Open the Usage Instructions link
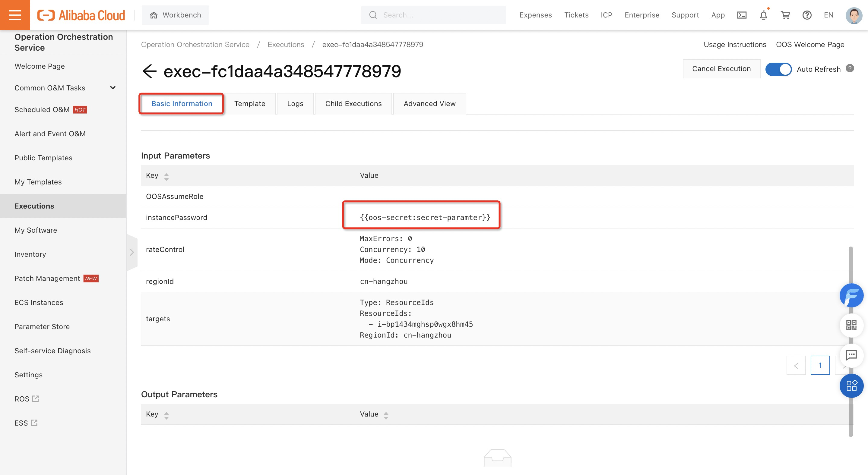868x475 pixels. 735,44
